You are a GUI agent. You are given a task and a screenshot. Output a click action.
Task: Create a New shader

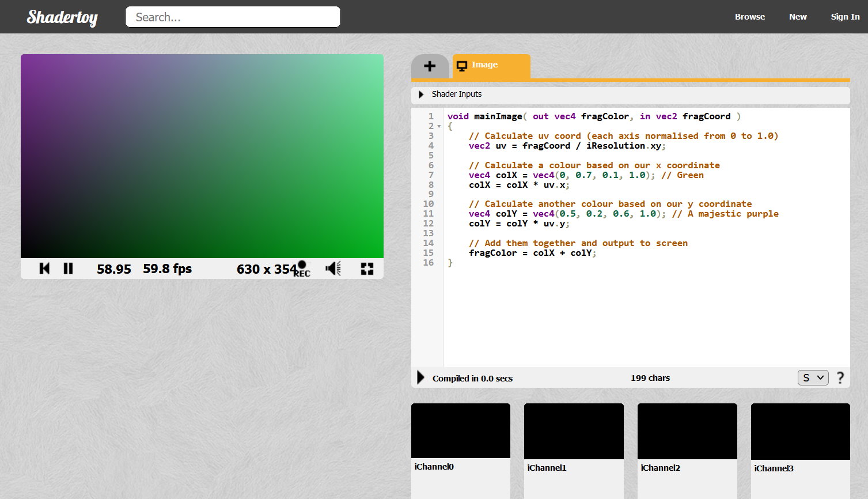pyautogui.click(x=798, y=17)
